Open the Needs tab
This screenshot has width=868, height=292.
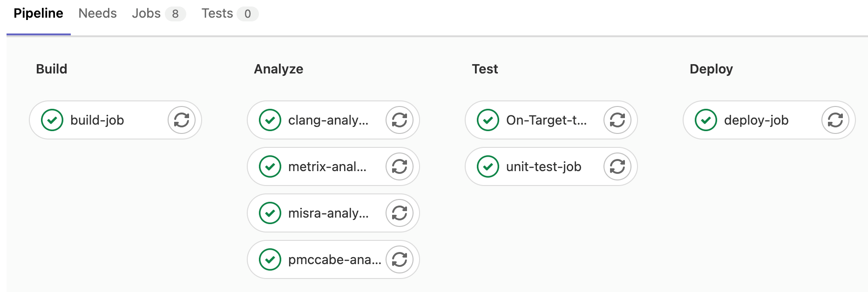[97, 13]
